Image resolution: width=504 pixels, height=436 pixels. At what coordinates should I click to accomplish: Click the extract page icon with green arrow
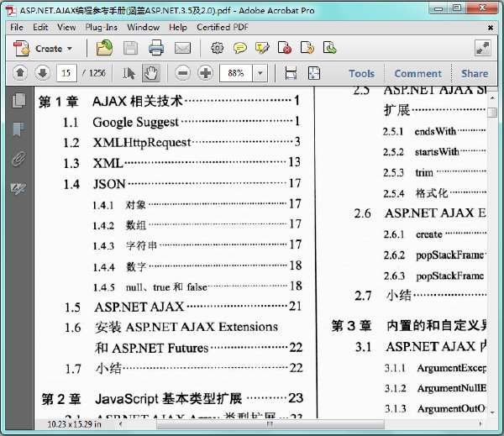(x=329, y=48)
